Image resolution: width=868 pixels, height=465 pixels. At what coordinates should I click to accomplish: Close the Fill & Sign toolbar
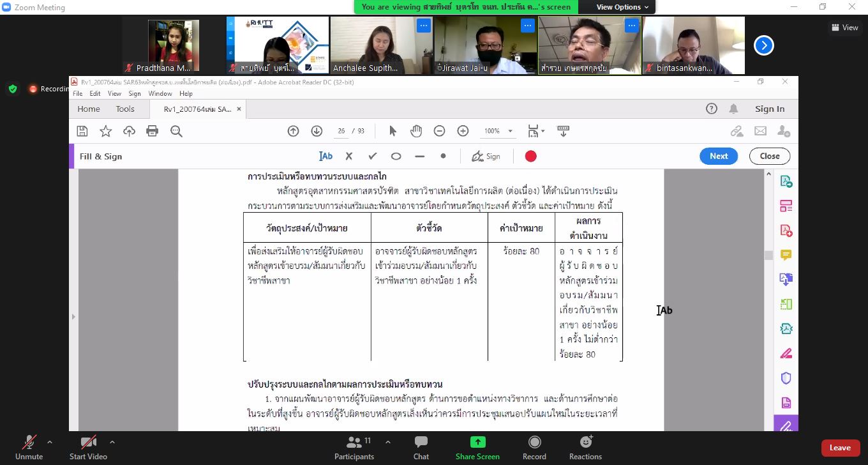click(x=770, y=156)
